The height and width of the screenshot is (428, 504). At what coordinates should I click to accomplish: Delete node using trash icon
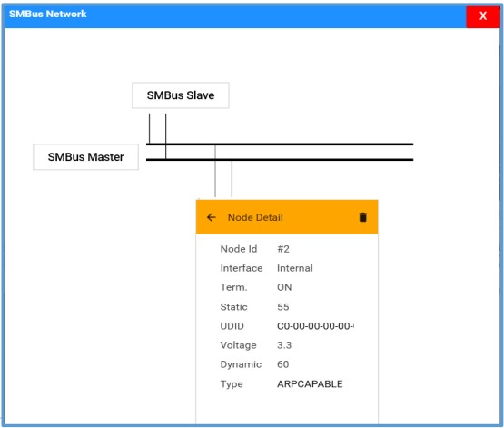(362, 217)
